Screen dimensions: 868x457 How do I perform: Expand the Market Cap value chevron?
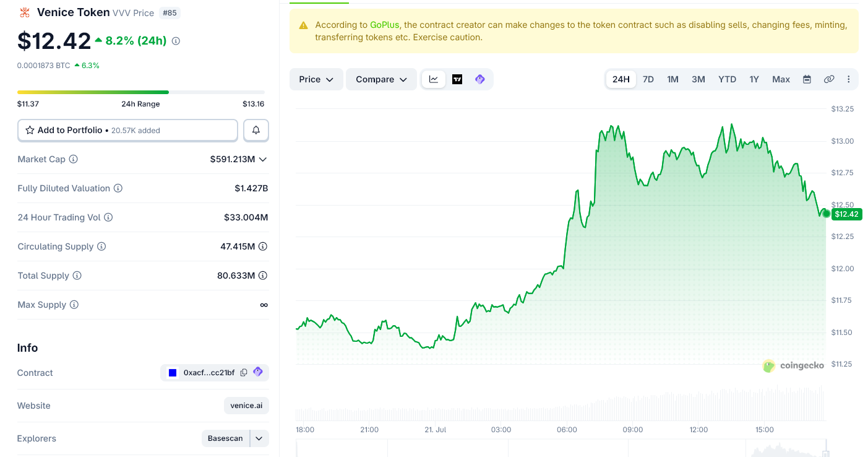pos(263,159)
